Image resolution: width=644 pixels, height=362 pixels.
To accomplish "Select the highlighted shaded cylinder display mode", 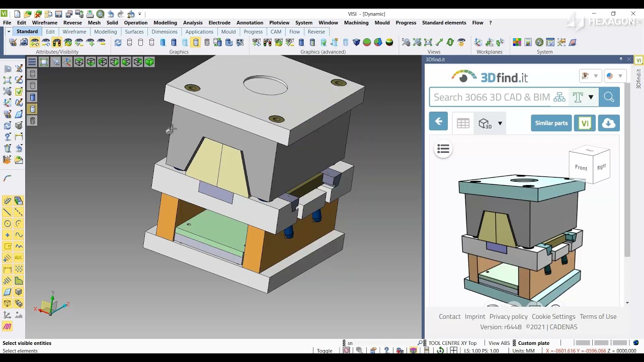I will pyautogui.click(x=196, y=43).
